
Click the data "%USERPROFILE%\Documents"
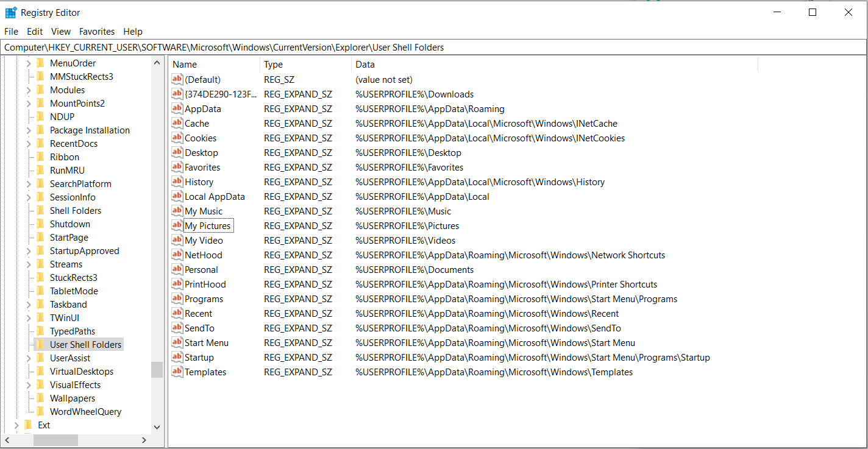click(x=414, y=269)
